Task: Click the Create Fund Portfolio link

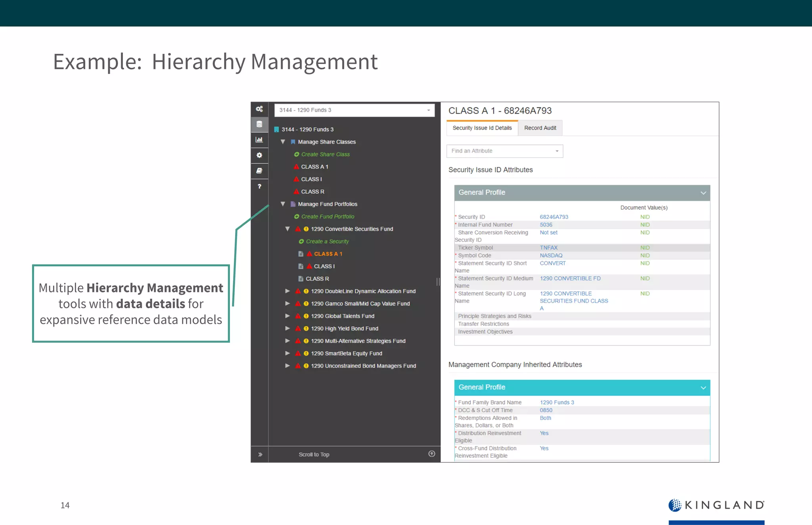Action: coord(327,217)
